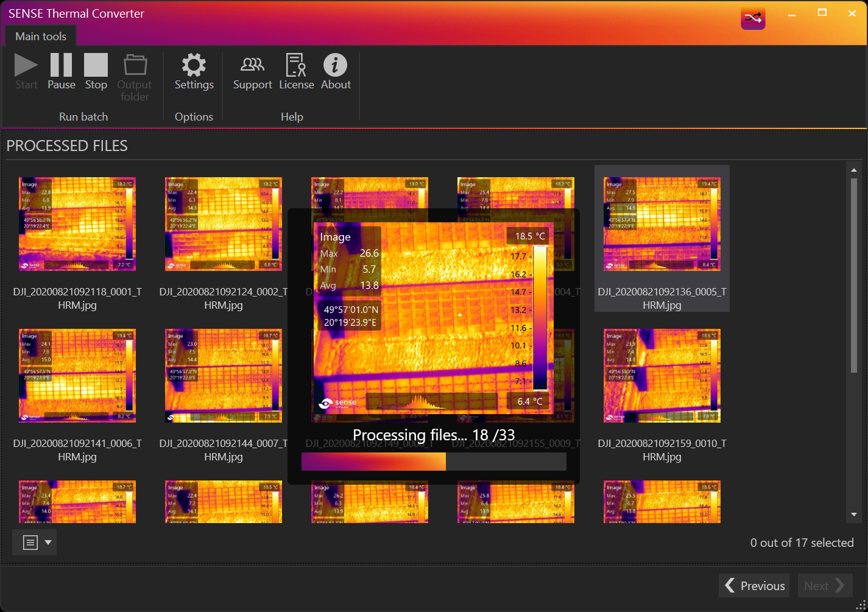Switch to the Main tools tab
Image resolution: width=868 pixels, height=612 pixels.
pyautogui.click(x=41, y=37)
